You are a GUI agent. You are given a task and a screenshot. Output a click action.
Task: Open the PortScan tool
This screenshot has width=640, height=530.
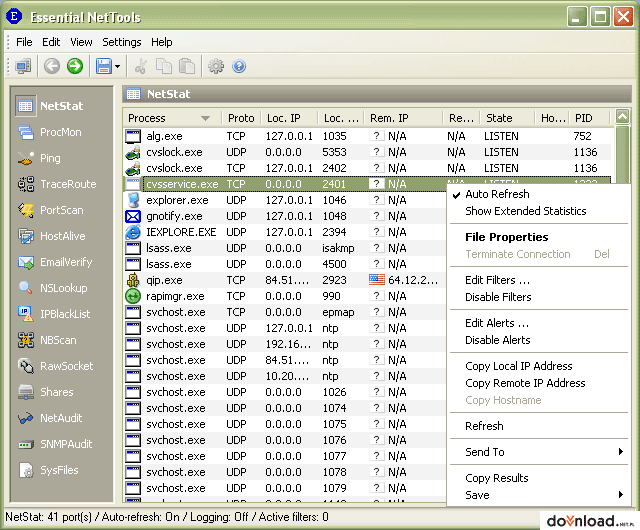51,210
